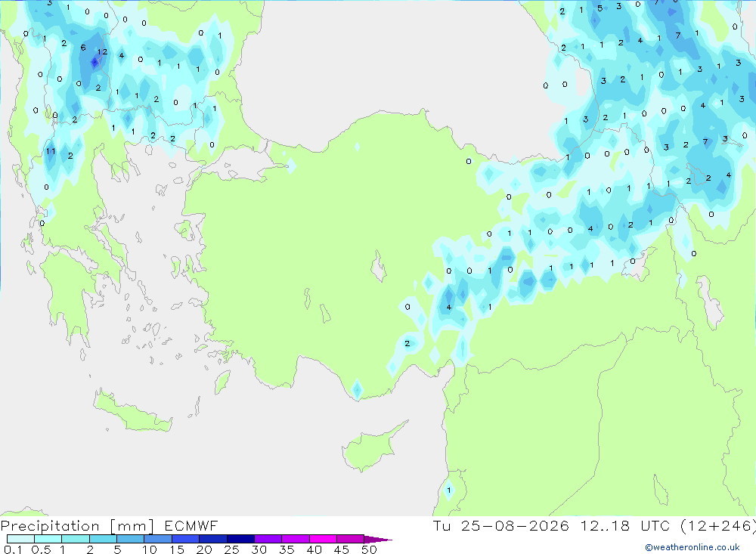Select the '35' legend scale label

tap(287, 549)
